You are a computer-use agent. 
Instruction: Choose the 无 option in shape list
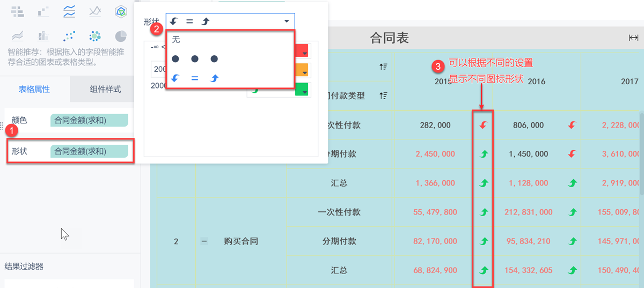point(230,40)
